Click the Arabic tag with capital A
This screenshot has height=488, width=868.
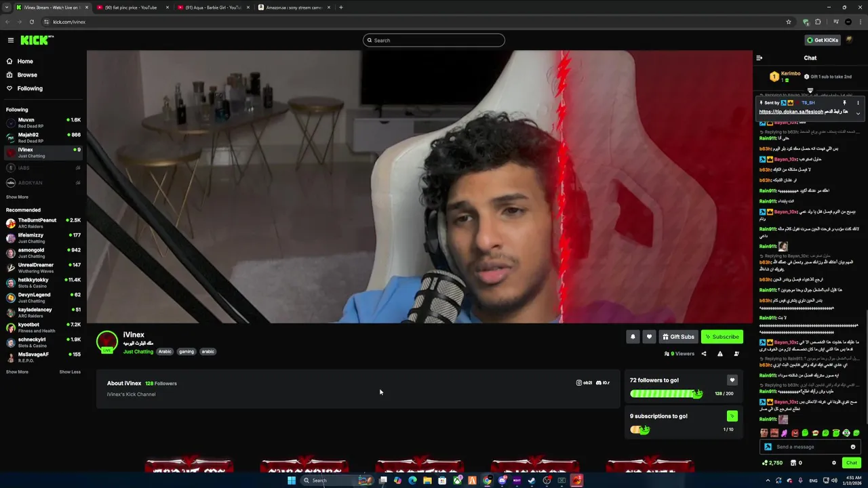pos(165,352)
